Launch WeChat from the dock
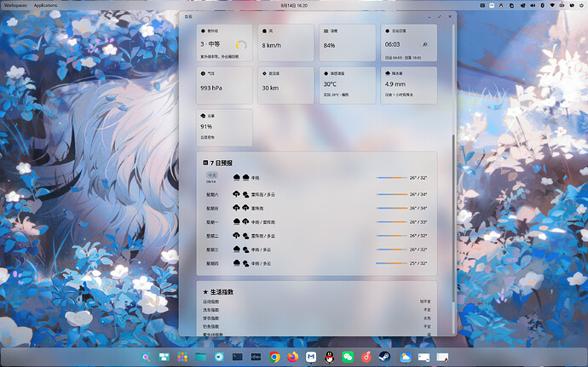The width and height of the screenshot is (588, 367). pyautogui.click(x=348, y=358)
